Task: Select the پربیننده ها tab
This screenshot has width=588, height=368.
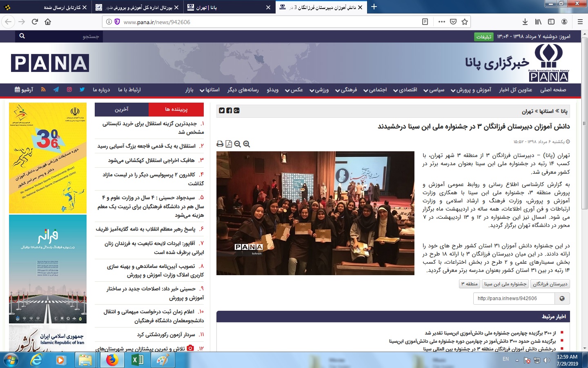Action: [176, 109]
